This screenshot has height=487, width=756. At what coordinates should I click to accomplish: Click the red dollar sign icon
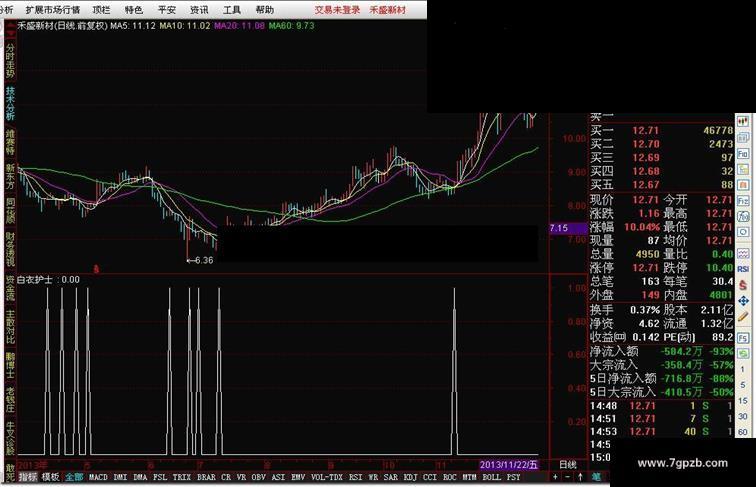pyautogui.click(x=743, y=285)
